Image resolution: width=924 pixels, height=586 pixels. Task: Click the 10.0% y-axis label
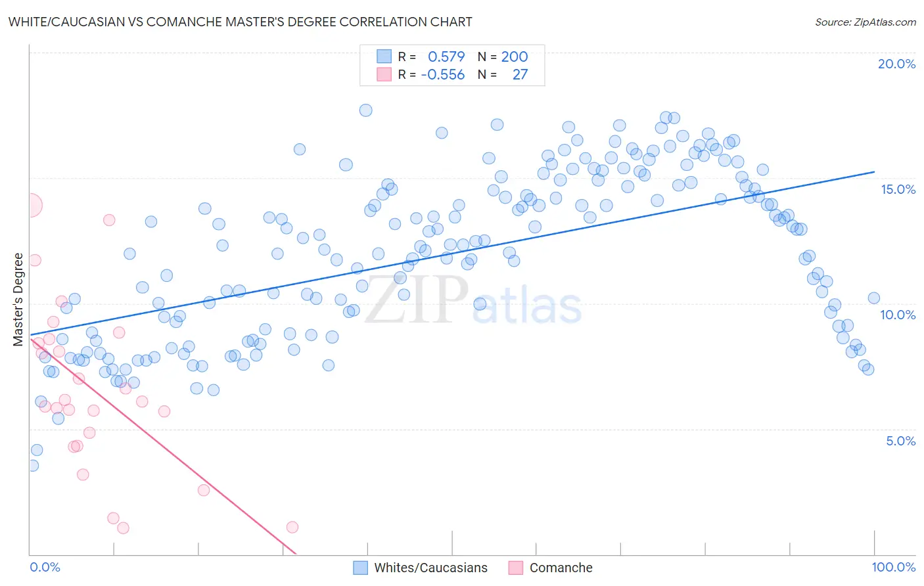pos(898,315)
